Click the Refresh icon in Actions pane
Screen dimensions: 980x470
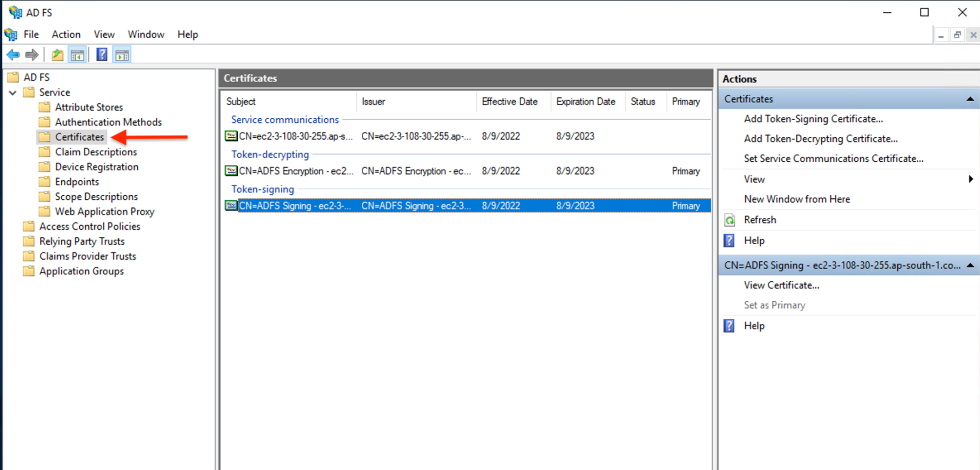[x=729, y=220]
